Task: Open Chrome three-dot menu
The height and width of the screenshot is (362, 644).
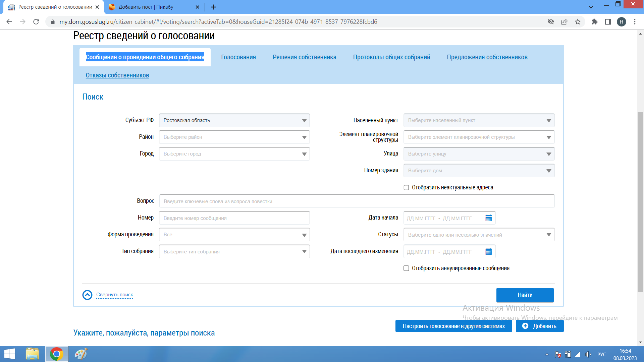Action: (635, 22)
